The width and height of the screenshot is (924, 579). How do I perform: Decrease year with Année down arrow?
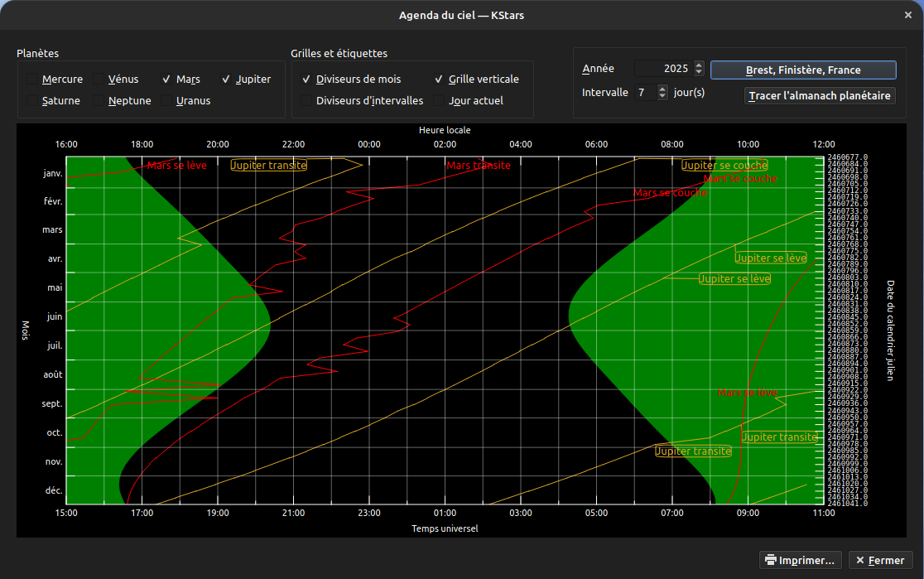(699, 73)
